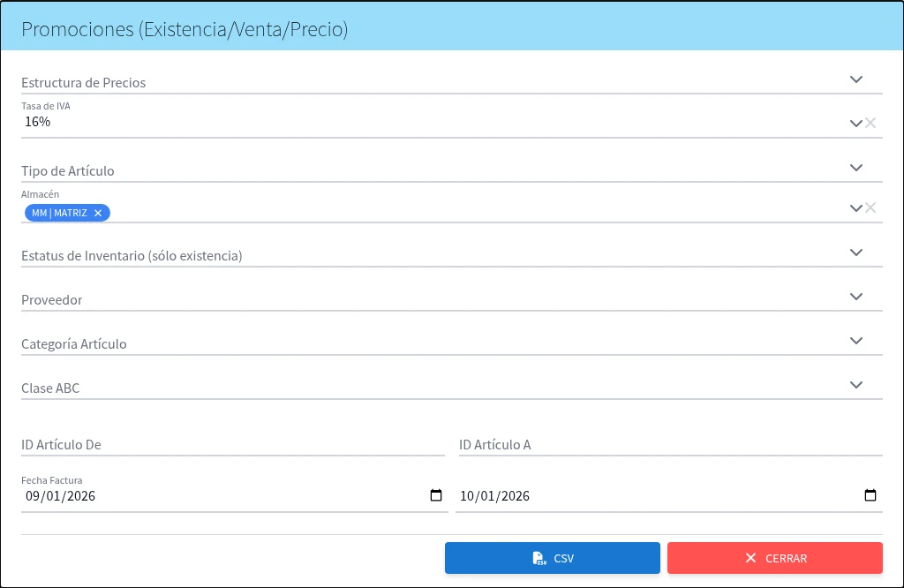Close dialog with CERRAR button

click(775, 558)
